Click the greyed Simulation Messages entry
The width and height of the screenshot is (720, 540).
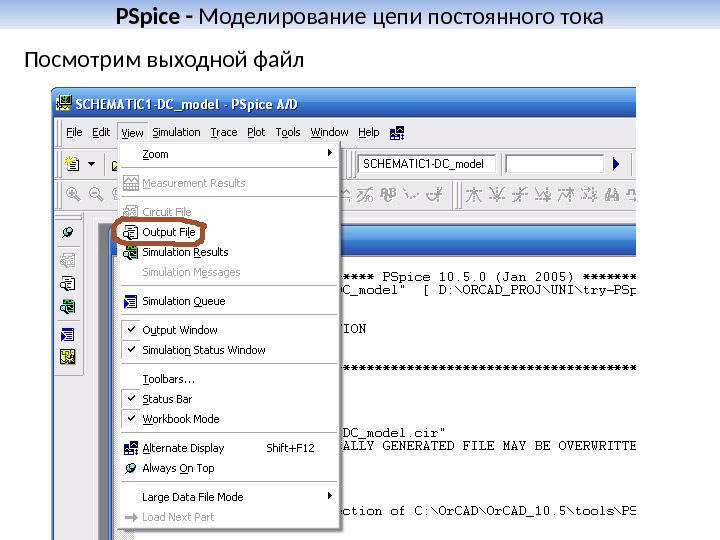[x=230, y=272]
